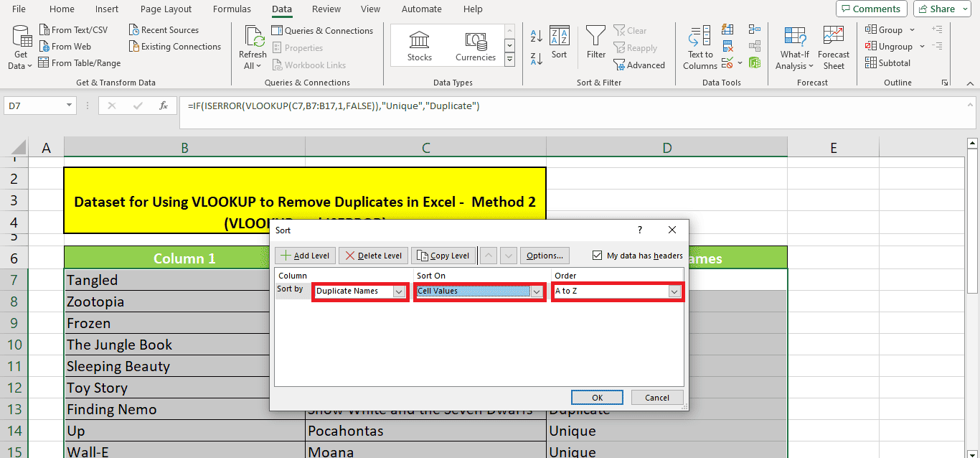980x458 pixels.
Task: Click OK to apply the sort
Action: (597, 397)
